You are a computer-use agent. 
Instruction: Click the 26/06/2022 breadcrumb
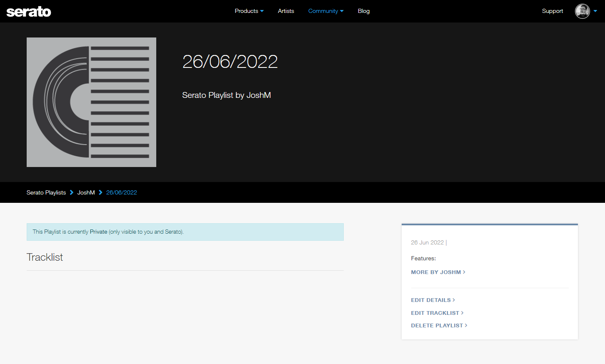click(122, 192)
